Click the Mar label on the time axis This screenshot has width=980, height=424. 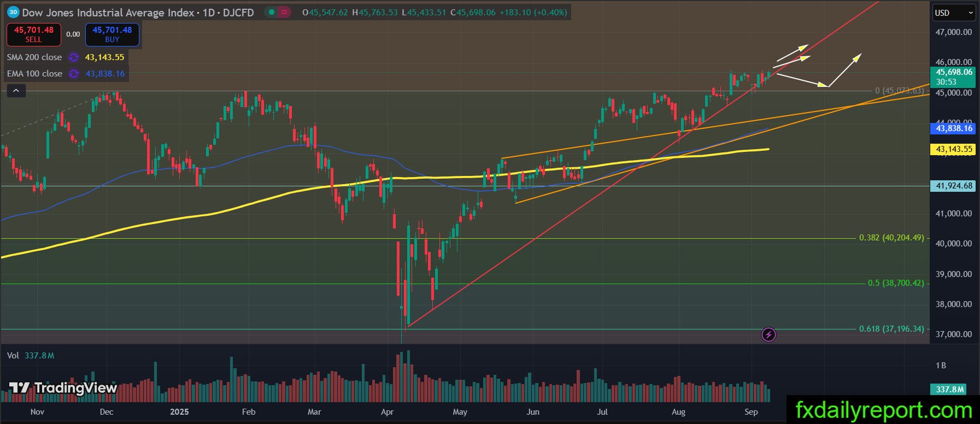click(x=315, y=412)
